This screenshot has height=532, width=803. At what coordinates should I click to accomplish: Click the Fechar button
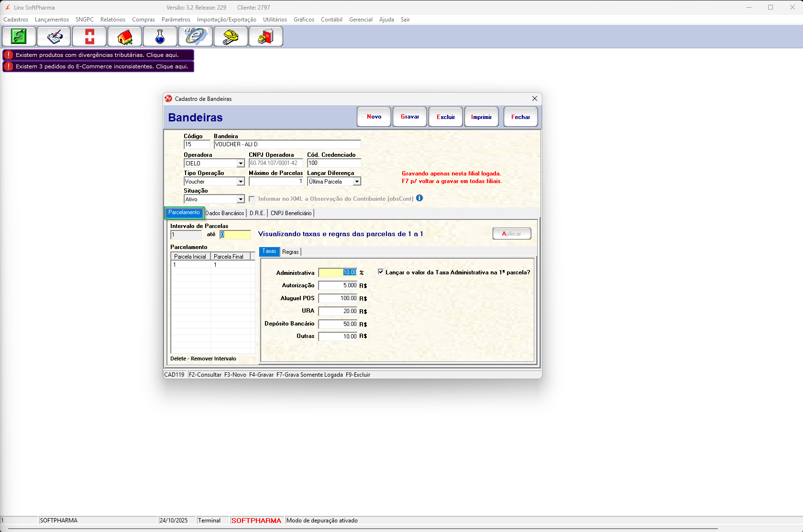pos(521,117)
